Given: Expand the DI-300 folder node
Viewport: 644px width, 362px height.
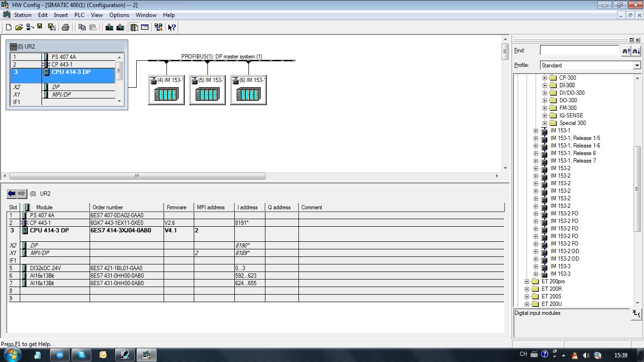Looking at the screenshot, I should click(545, 85).
